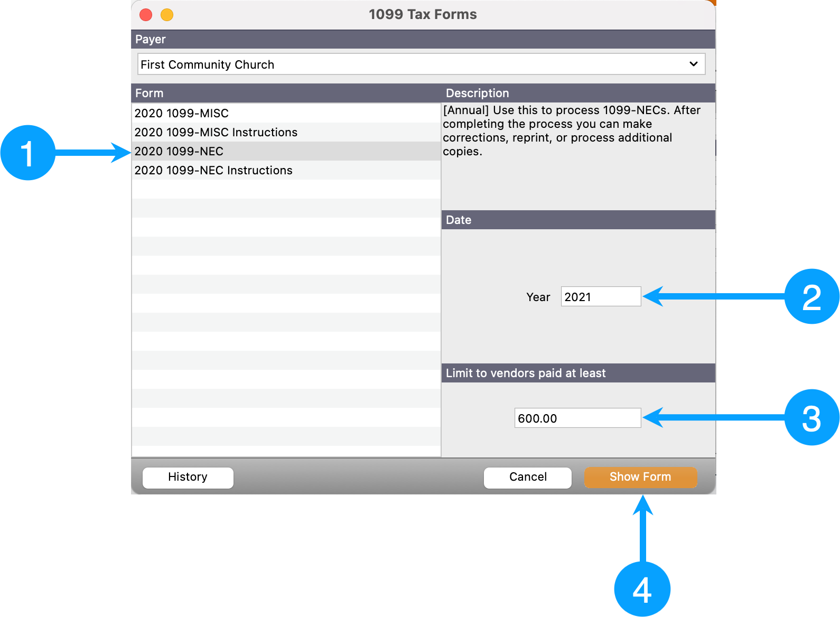Click the blue number 3 callout circle
The image size is (840, 617).
(x=811, y=417)
